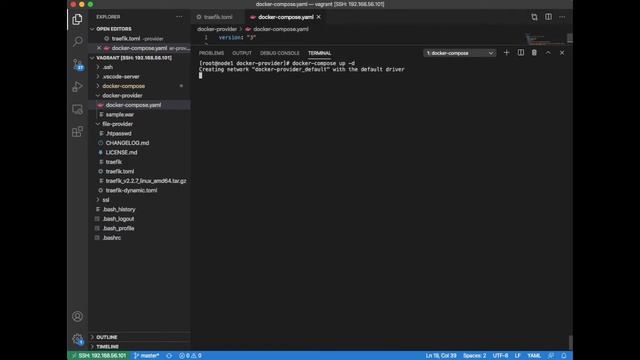Click the open changes icon in editor toolbar

(x=534, y=17)
